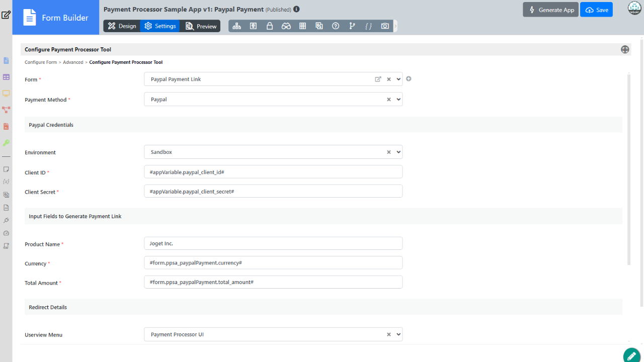
Task: Open the yellow userview monitor icon in sidebar
Action: coord(6,93)
